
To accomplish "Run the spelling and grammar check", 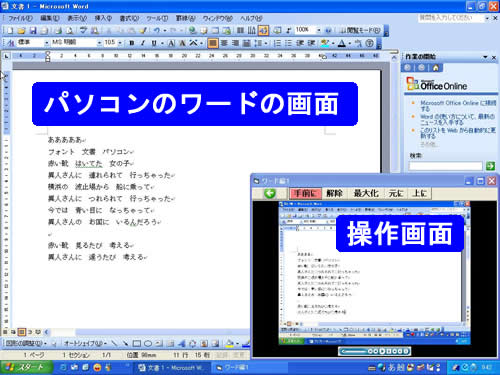I will click(83, 31).
